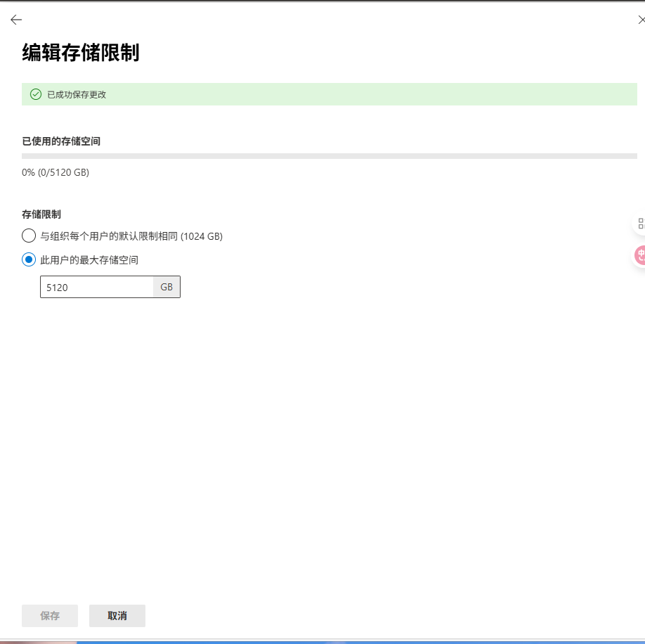This screenshot has width=645, height=644.
Task: Click the storage usage text 0% (0/5120 GB)
Action: [56, 172]
